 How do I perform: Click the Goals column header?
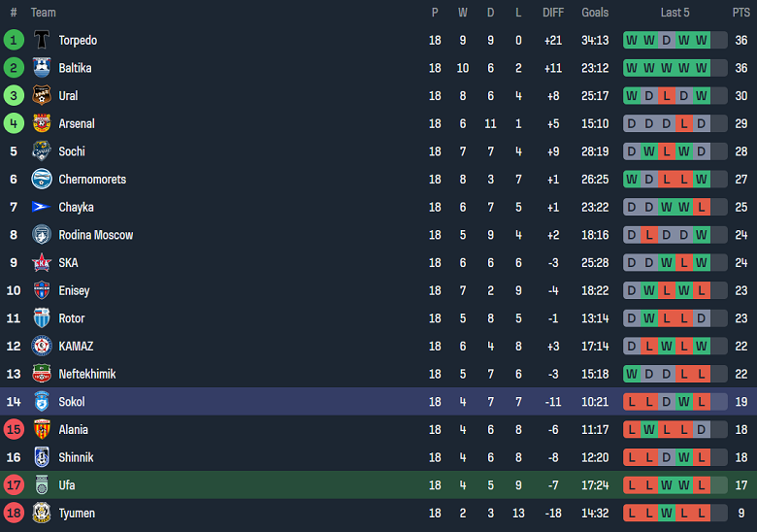(x=595, y=13)
